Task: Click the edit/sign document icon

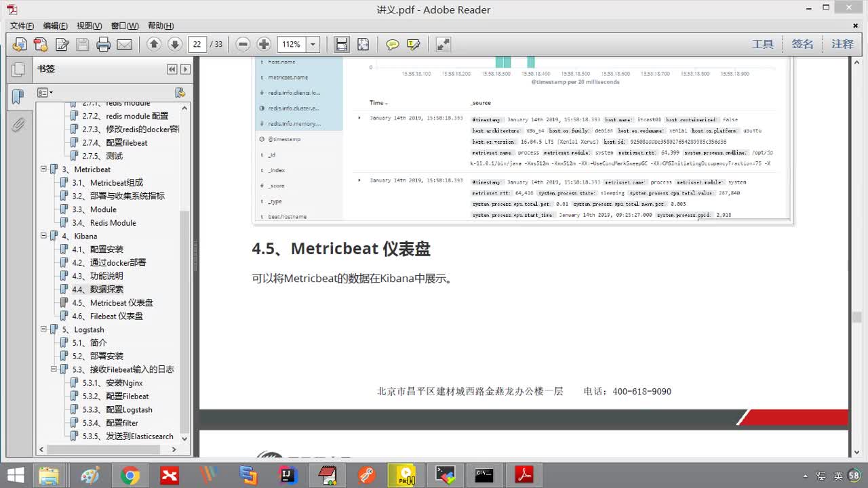Action: pos(62,45)
